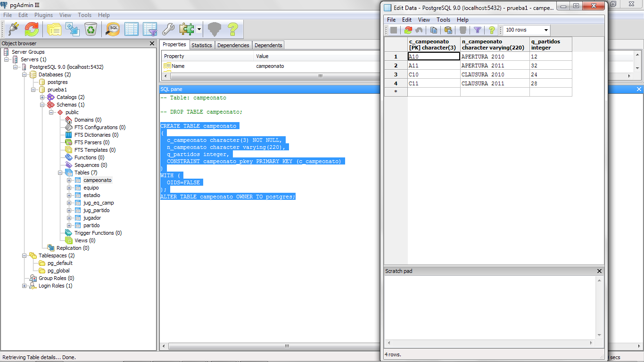
Task: Click the Maintain database wrench icon
Action: pos(168,29)
